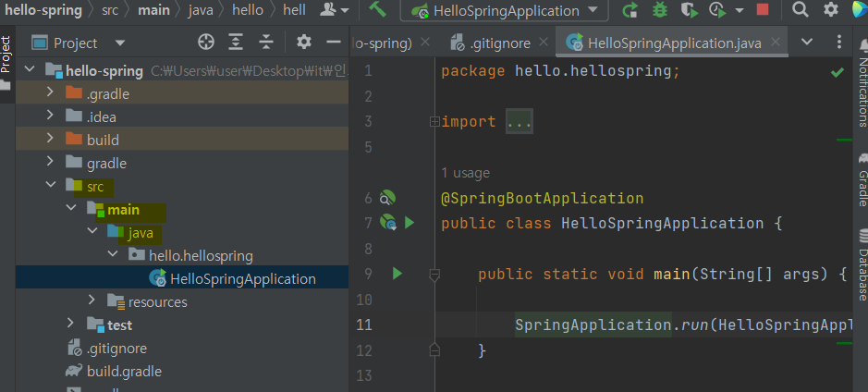Screen dimensions: 868x392
Task: Click the '1 usage' inlay hint
Action: tap(465, 173)
